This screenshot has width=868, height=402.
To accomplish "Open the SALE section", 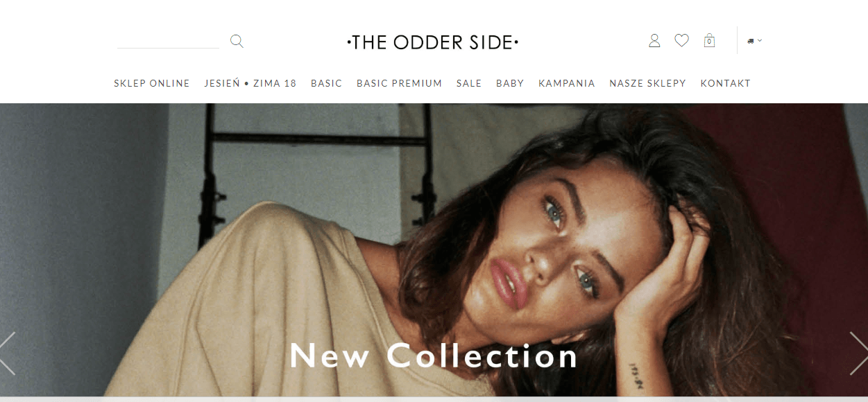I will [x=469, y=83].
